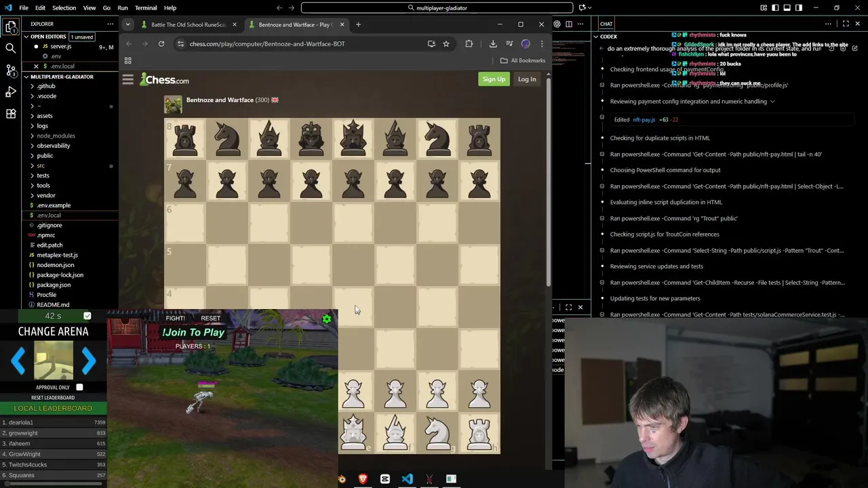Go back in the browser window
Image resolution: width=868 pixels, height=488 pixels.
129,43
